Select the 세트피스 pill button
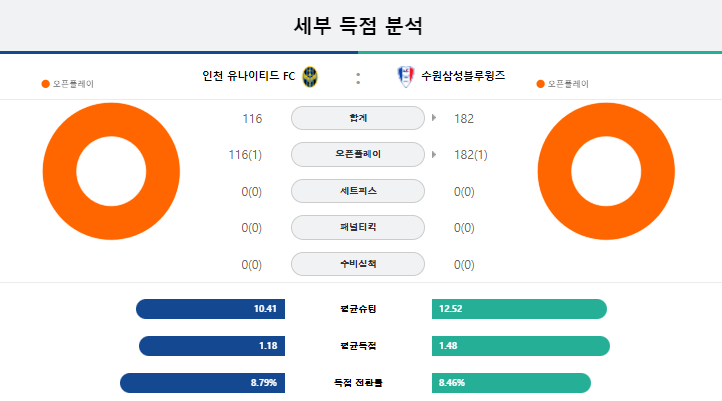This screenshot has height=401, width=722. coord(358,191)
